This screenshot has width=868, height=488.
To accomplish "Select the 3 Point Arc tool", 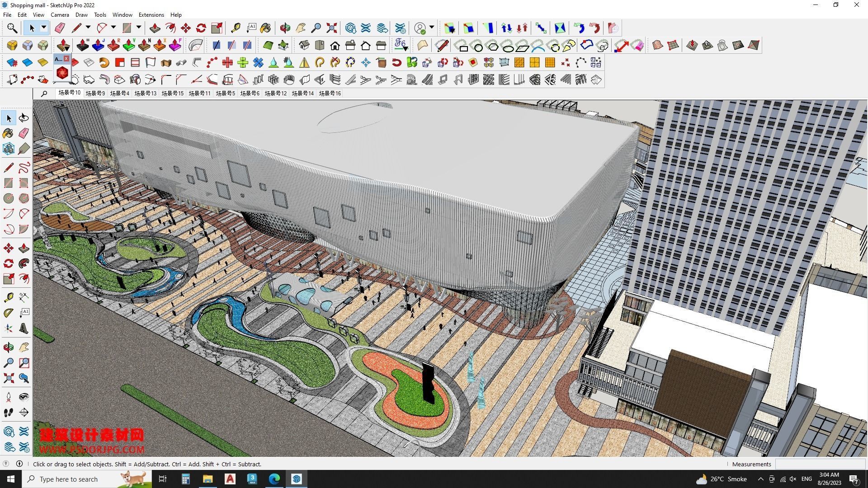I will point(9,229).
